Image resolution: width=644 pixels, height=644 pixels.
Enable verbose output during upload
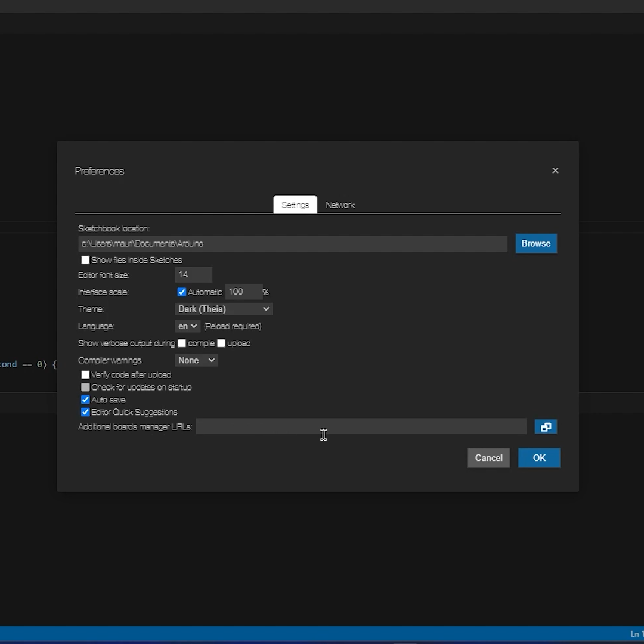[221, 343]
